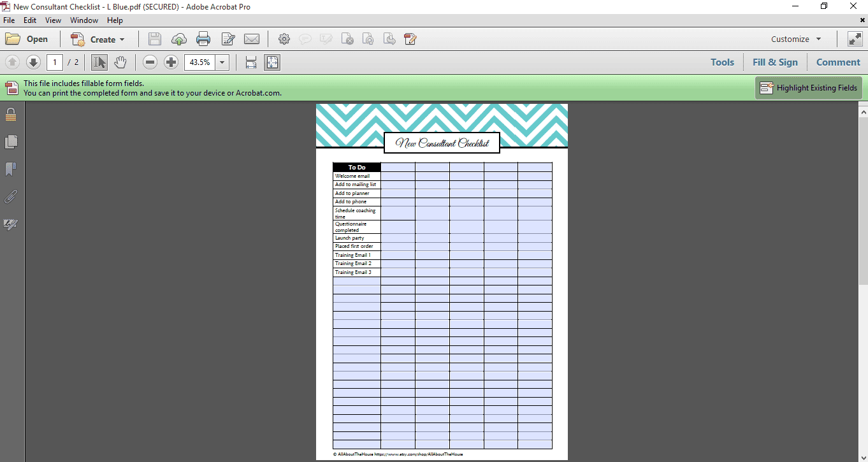Viewport: 868px width, 462px height.
Task: Open the Window menu
Action: [84, 20]
